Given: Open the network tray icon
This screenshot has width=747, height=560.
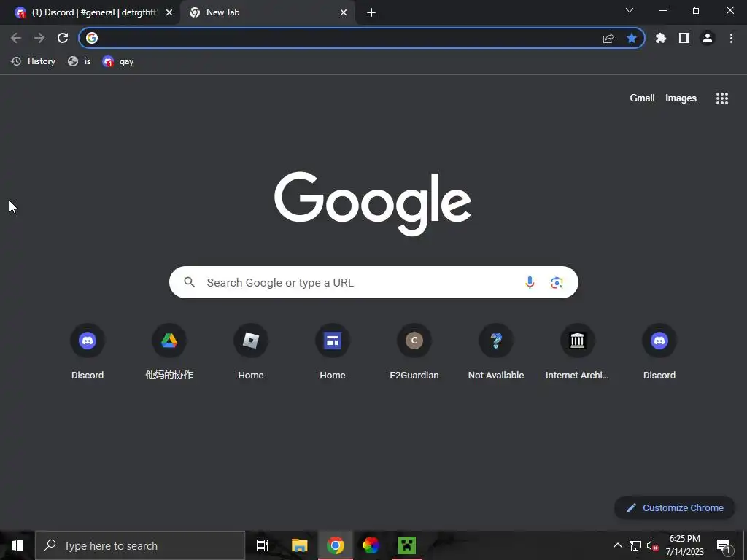Looking at the screenshot, I should (x=635, y=545).
